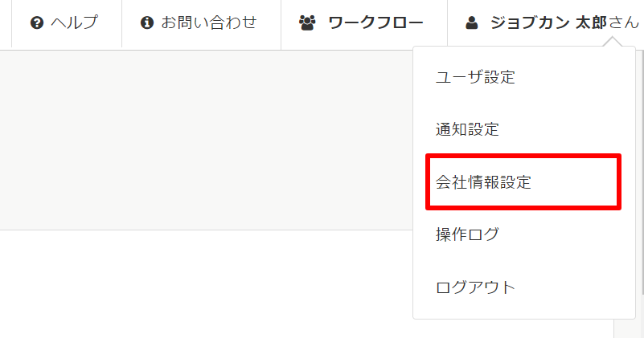The height and width of the screenshot is (338, 644).
Task: Click the user silhouette account icon
Action: click(x=472, y=23)
